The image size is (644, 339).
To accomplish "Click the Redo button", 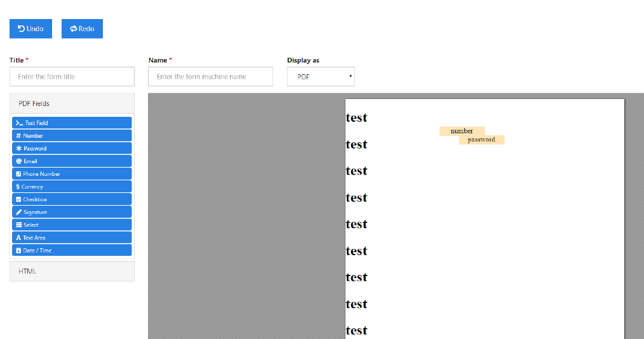I will (x=82, y=29).
